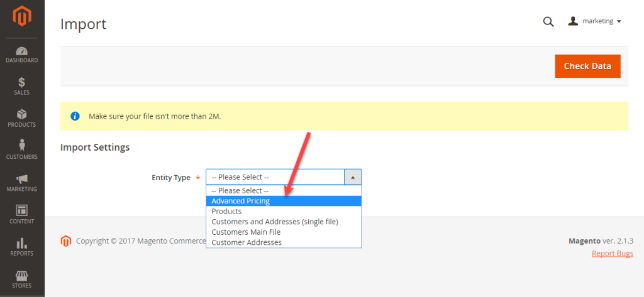Click the Magento logo in the sidebar
Image resolution: width=644 pixels, height=297 pixels.
(22, 17)
